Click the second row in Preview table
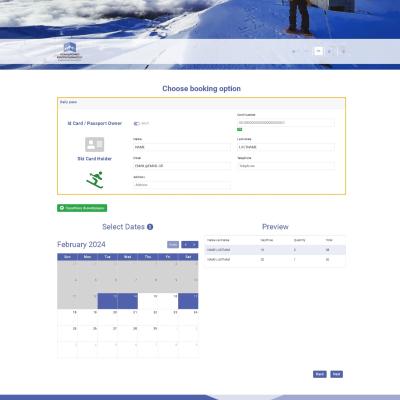Screen dimensions: 400x400 coord(275,259)
